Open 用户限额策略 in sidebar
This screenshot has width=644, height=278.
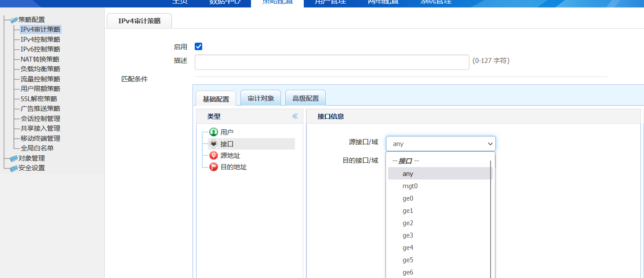click(x=40, y=89)
